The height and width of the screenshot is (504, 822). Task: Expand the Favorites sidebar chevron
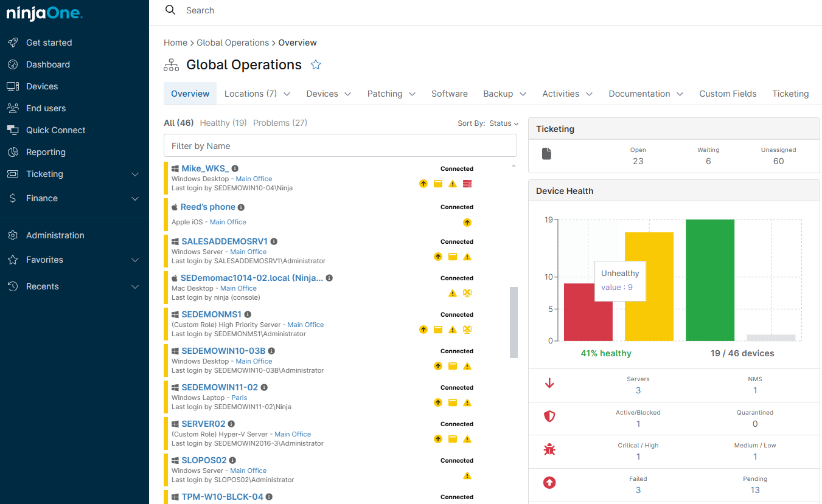(x=135, y=260)
